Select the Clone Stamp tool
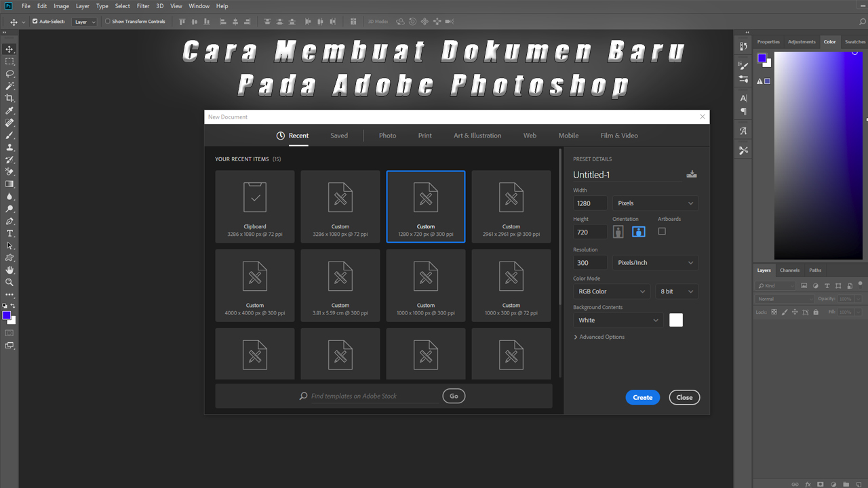The height and width of the screenshot is (488, 868). [9, 147]
